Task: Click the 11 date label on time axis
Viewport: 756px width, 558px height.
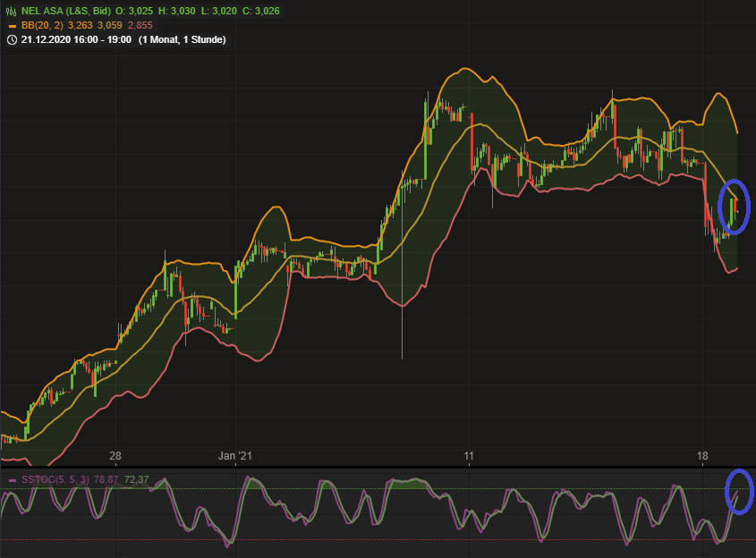Action: coord(469,455)
